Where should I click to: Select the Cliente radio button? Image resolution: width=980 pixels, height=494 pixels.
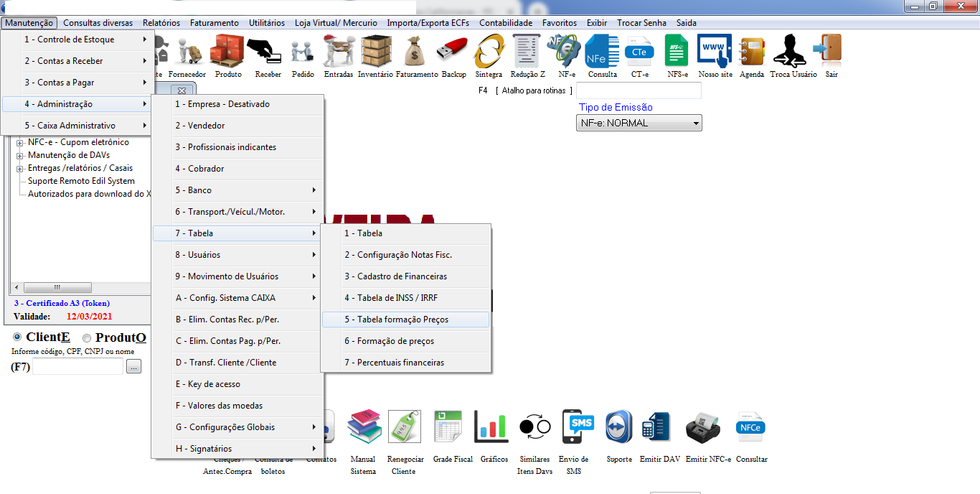pyautogui.click(x=18, y=337)
